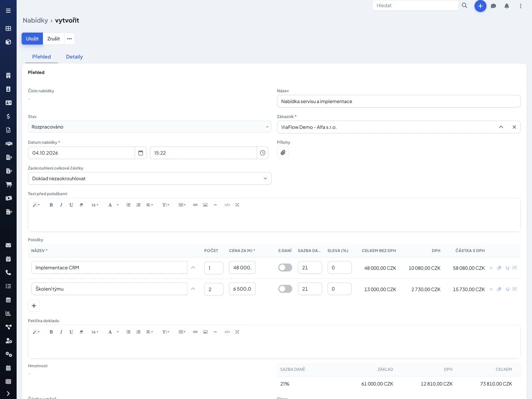This screenshot has height=399, width=532.
Task: Click the Nabídky breadcrumb link
Action: coord(35,20)
